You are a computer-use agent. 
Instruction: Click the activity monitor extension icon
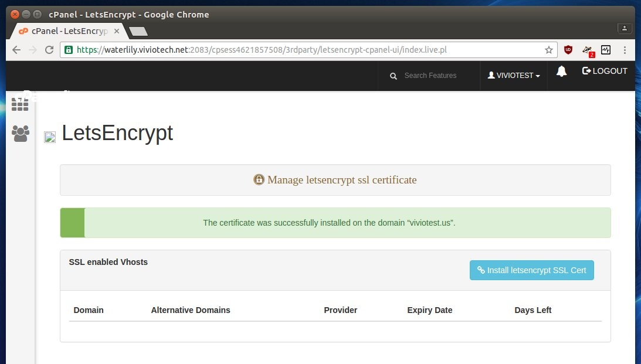(605, 50)
